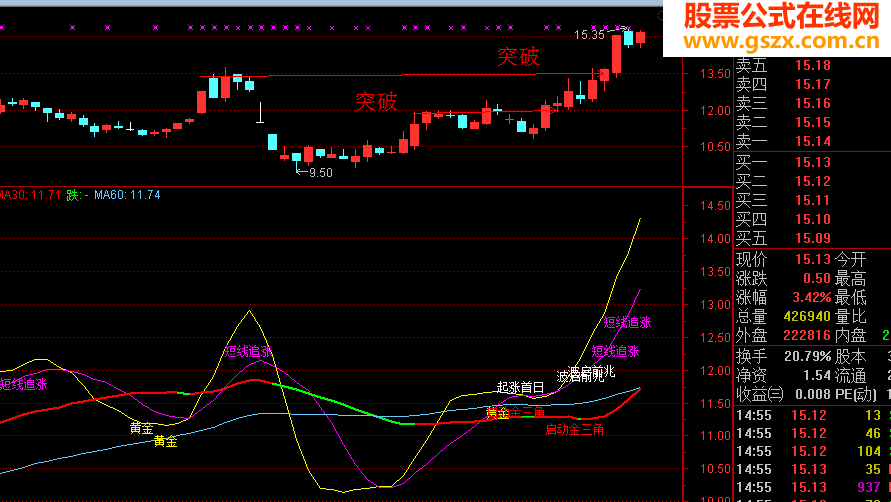Pick the 卖二 ask price 15.15
Screen dimensions: 891x502
813,122
